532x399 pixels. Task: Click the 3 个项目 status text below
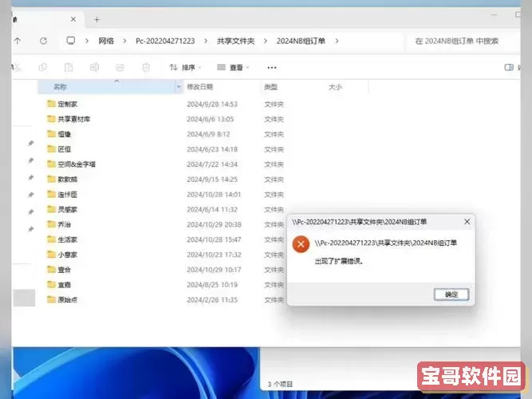click(280, 385)
